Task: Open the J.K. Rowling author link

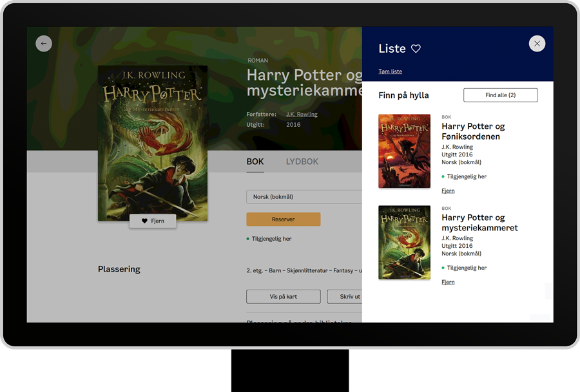Action: click(301, 114)
